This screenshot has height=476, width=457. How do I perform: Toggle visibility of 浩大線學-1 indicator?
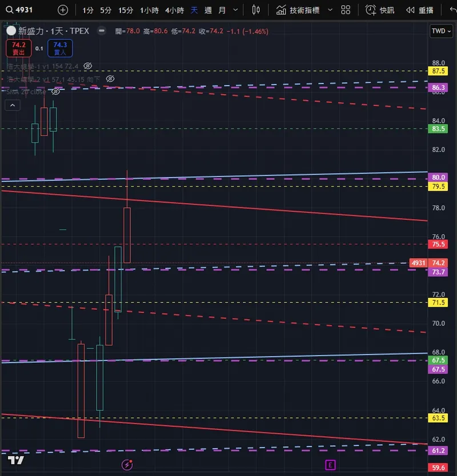coord(88,66)
